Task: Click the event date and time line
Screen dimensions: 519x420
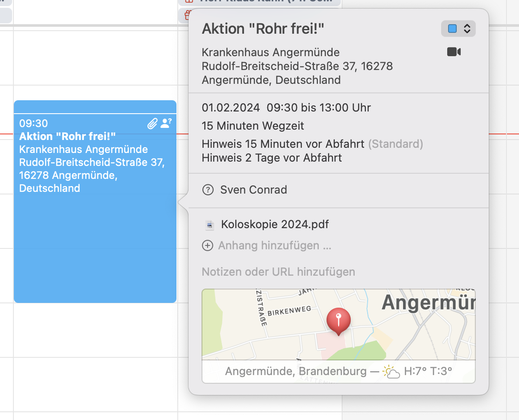Action: tap(286, 108)
